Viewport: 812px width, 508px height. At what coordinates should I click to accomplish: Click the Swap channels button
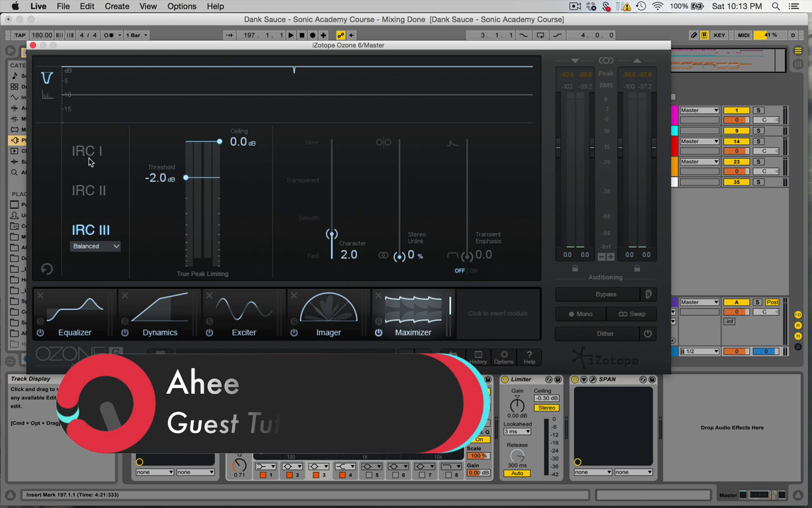pos(632,314)
